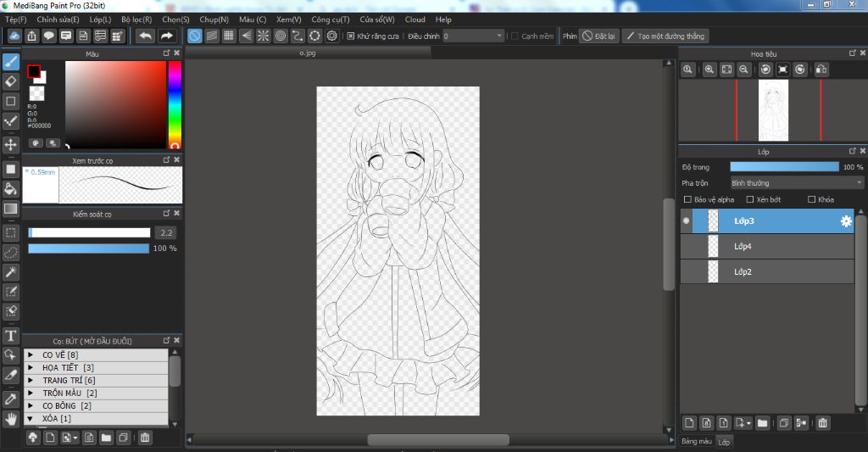Toggle visibility of Lớp3 layer
The width and height of the screenshot is (868, 452).
(687, 221)
